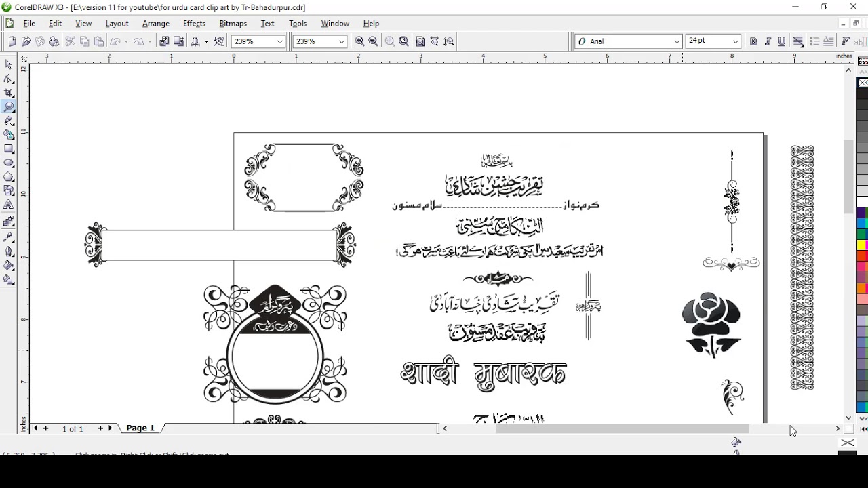Click the Zoom to page icon
The width and height of the screenshot is (868, 488).
coord(420,41)
